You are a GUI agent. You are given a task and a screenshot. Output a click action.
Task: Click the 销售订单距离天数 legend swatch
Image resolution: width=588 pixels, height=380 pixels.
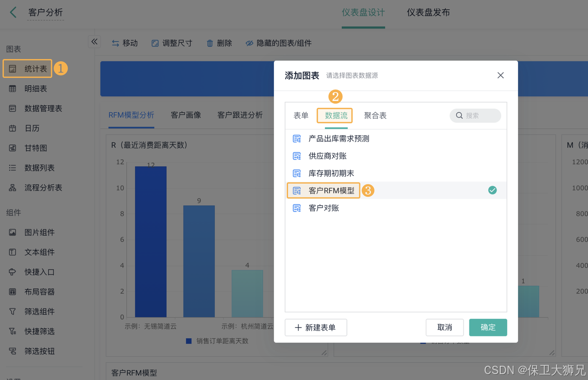[x=189, y=341]
